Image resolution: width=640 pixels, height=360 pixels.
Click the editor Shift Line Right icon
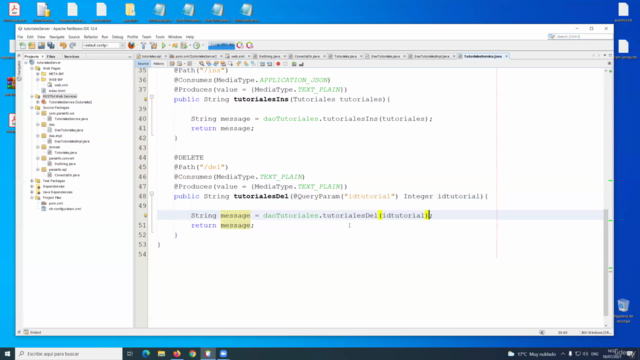pyautogui.click(x=269, y=64)
